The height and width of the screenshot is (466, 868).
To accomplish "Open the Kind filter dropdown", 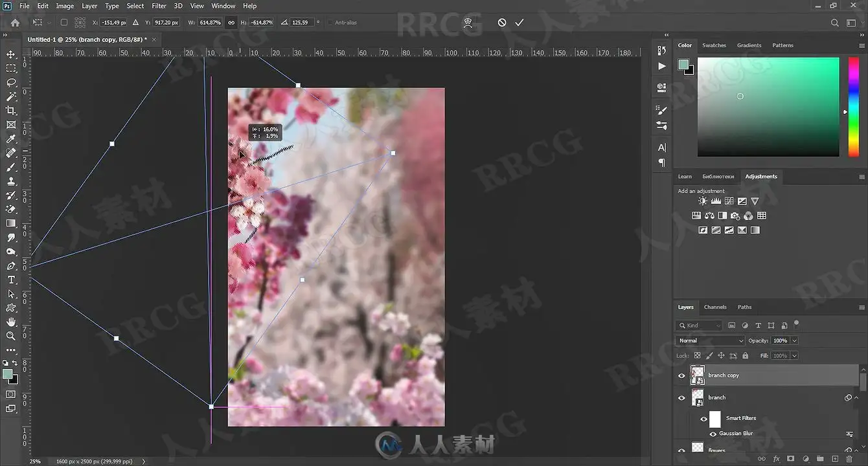I will coord(699,326).
